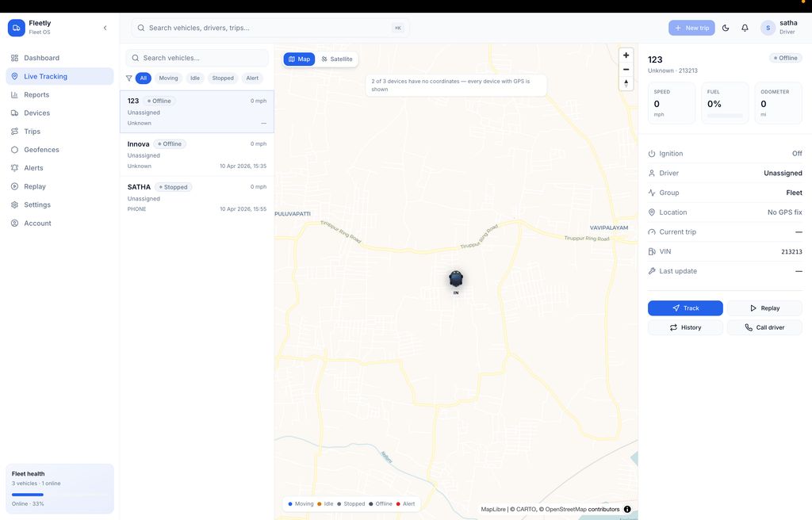812x520 pixels.
Task: Open the Devices section
Action: point(36,113)
